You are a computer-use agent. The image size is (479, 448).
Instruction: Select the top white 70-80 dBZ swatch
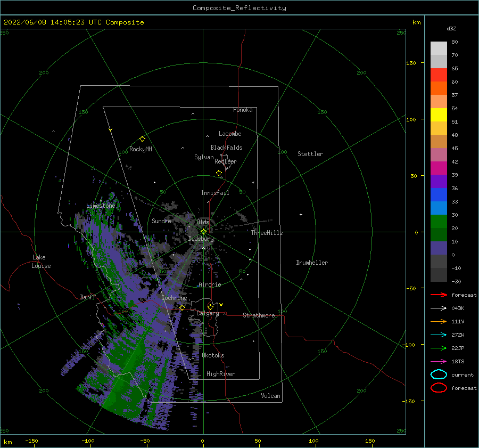(x=439, y=48)
